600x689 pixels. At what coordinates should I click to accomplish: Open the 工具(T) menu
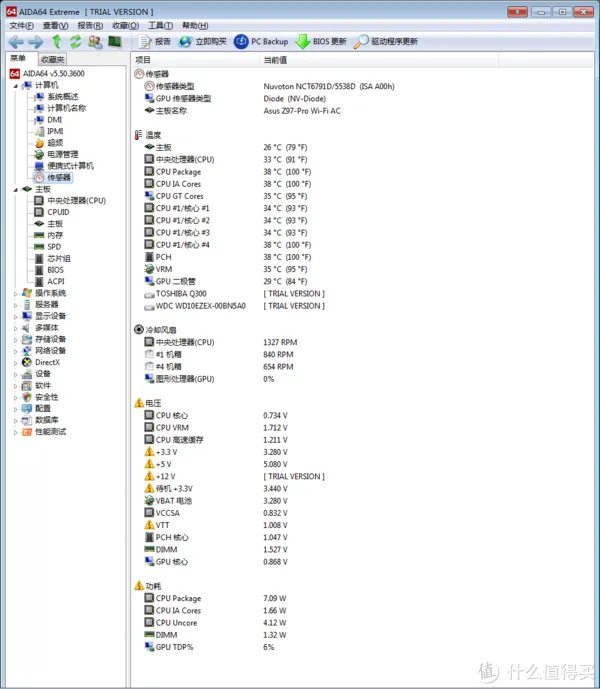[x=160, y=25]
